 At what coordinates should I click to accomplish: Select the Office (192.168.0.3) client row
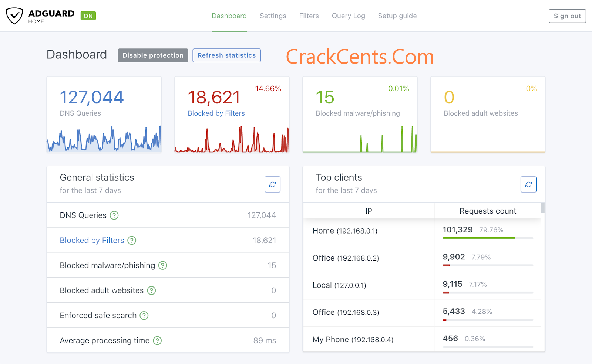click(422, 313)
